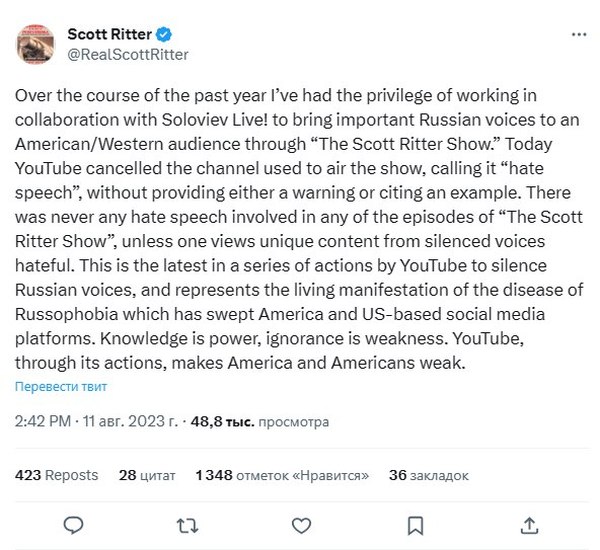Click the reply speech bubble icon
The height and width of the screenshot is (550, 600).
72,525
